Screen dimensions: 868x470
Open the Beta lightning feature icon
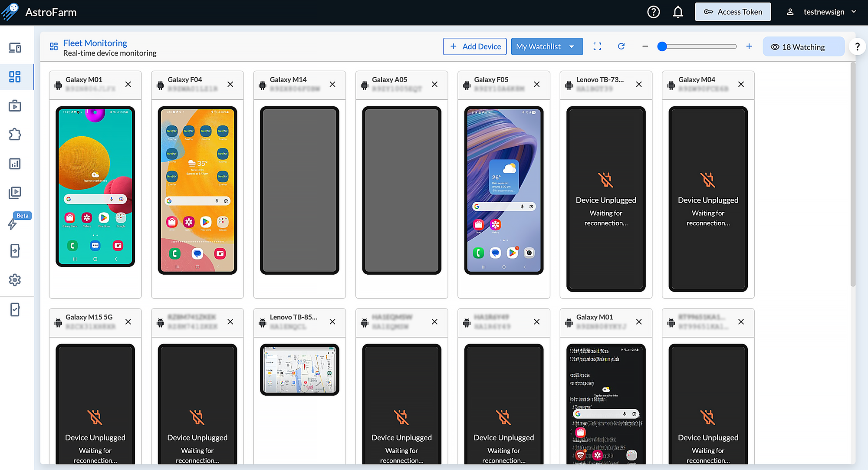13,223
